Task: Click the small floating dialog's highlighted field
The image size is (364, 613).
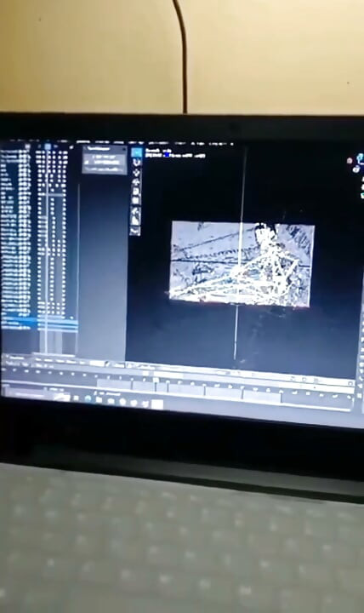Action: [x=105, y=160]
